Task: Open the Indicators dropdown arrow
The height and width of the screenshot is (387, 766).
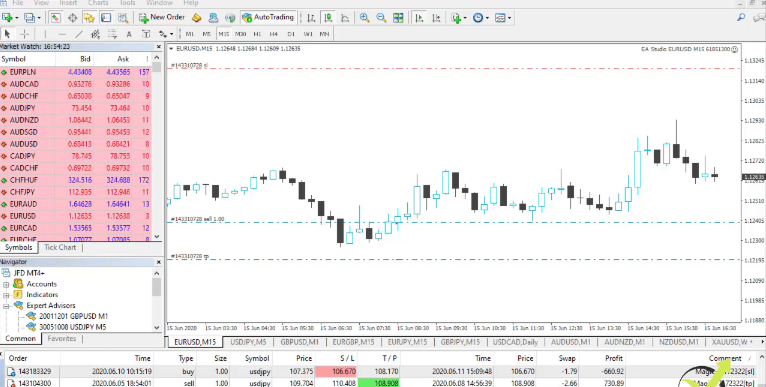Action: click(465, 18)
